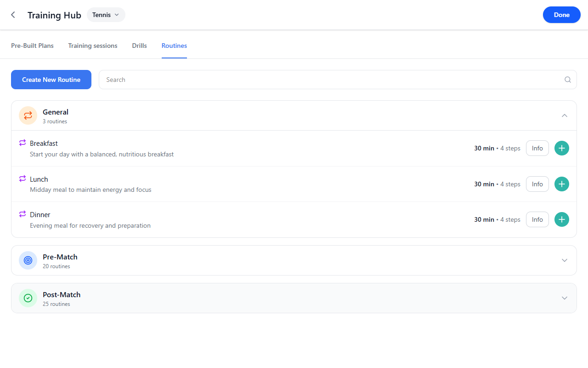Click 'Evening meal for recovery' description
This screenshot has width=588, height=368.
pos(90,225)
